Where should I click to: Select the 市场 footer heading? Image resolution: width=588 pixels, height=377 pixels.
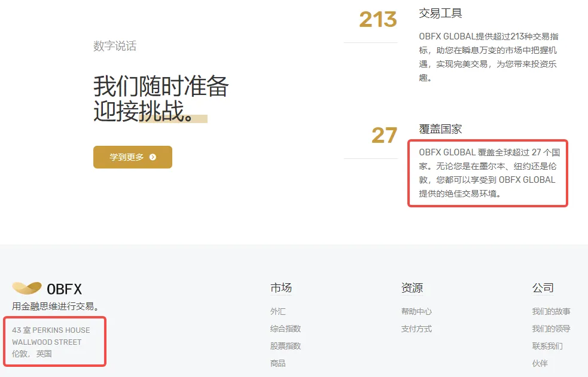[x=281, y=288]
